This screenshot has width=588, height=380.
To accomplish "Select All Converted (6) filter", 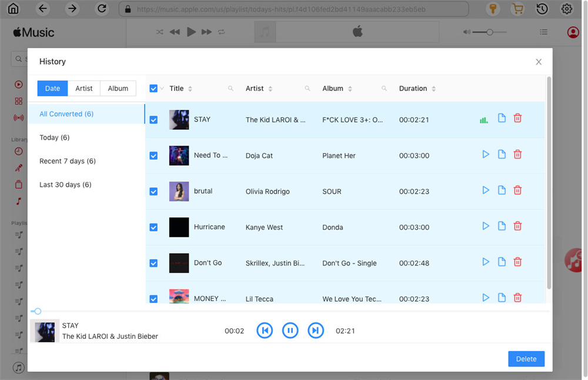I will (86, 114).
